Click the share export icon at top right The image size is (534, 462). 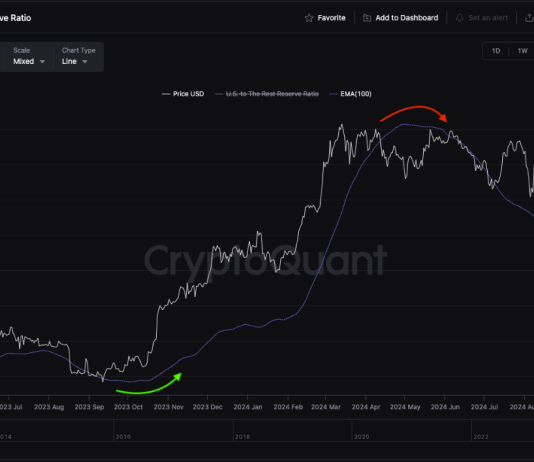pos(529,18)
